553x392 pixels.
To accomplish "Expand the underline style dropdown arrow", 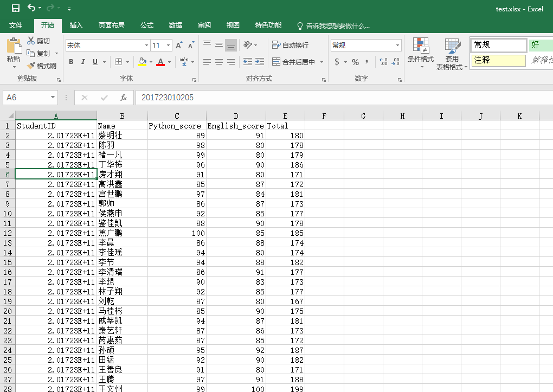I will [105, 62].
